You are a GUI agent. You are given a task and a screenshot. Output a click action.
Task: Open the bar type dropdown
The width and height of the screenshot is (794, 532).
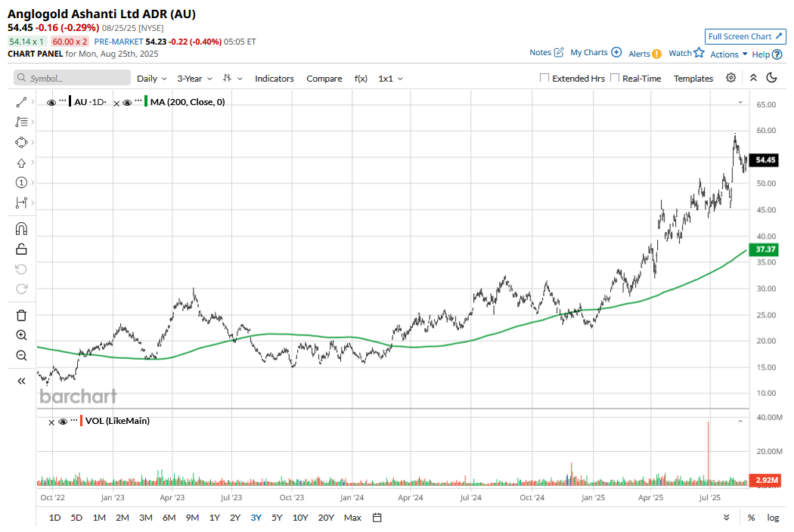coord(232,79)
